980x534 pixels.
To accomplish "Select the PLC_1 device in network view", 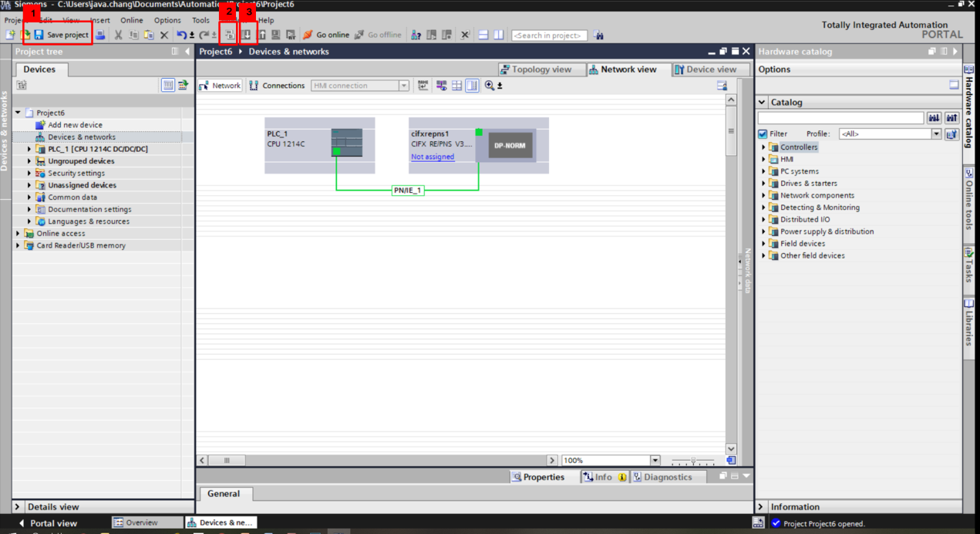I will [319, 145].
